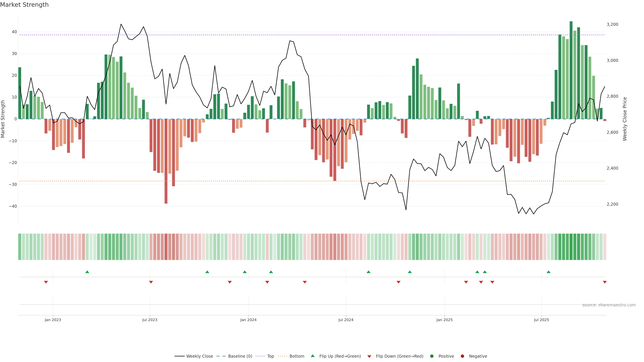This screenshot has width=644, height=362.
Task: Click the first flip-up marker in early 2023
Action: coord(87,272)
